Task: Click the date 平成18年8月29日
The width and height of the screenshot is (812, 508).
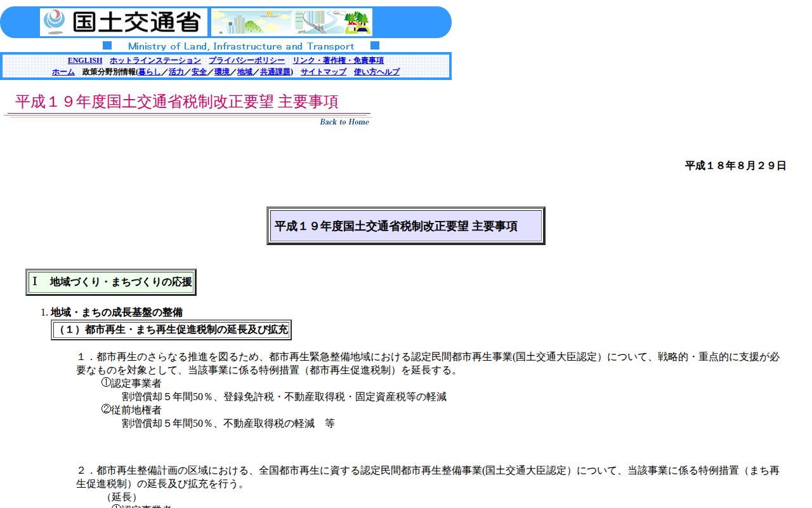Action: pyautogui.click(x=736, y=166)
